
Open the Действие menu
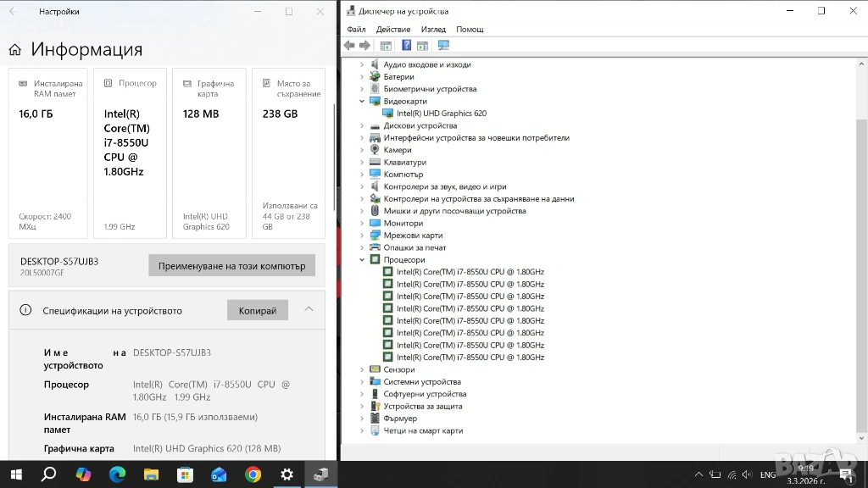393,29
